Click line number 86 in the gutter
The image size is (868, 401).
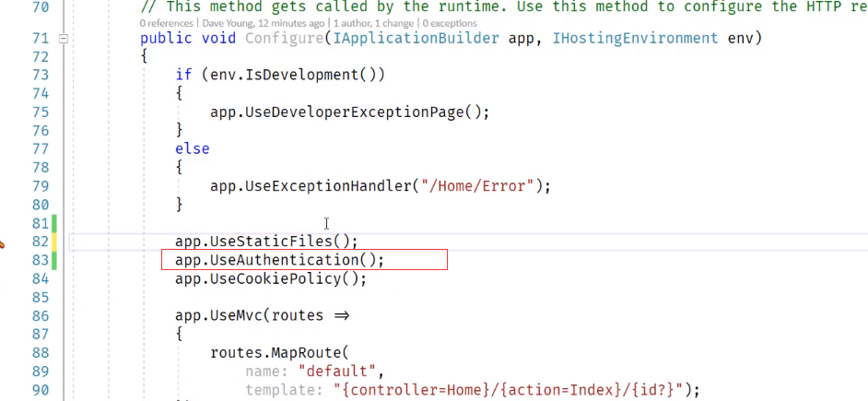(41, 315)
